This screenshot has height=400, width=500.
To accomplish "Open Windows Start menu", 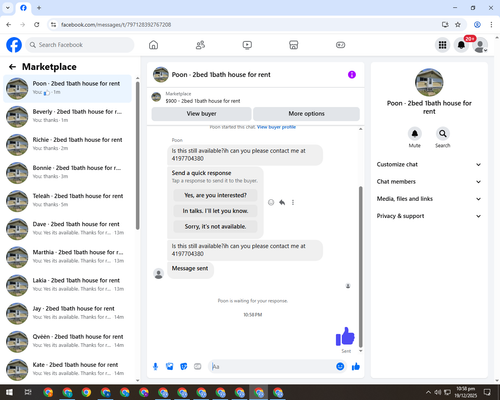I will [9, 392].
